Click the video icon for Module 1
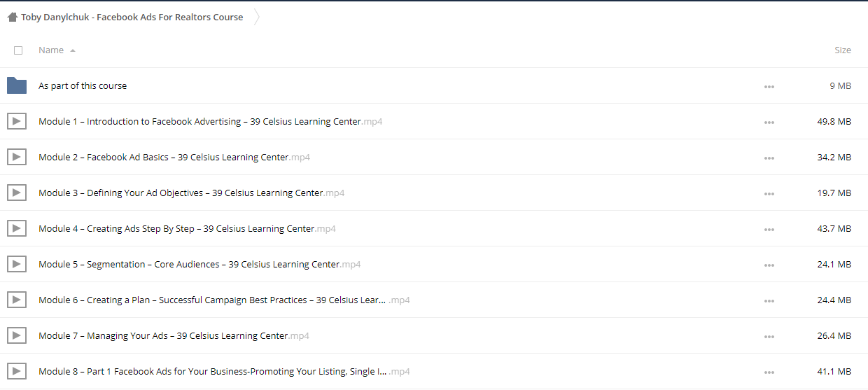Image resolution: width=868 pixels, height=390 pixels. (17, 121)
